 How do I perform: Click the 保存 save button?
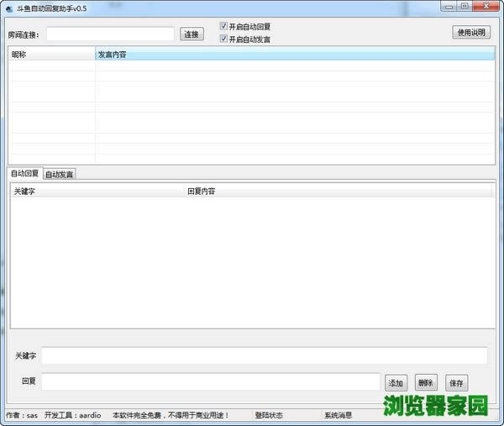[x=456, y=383]
